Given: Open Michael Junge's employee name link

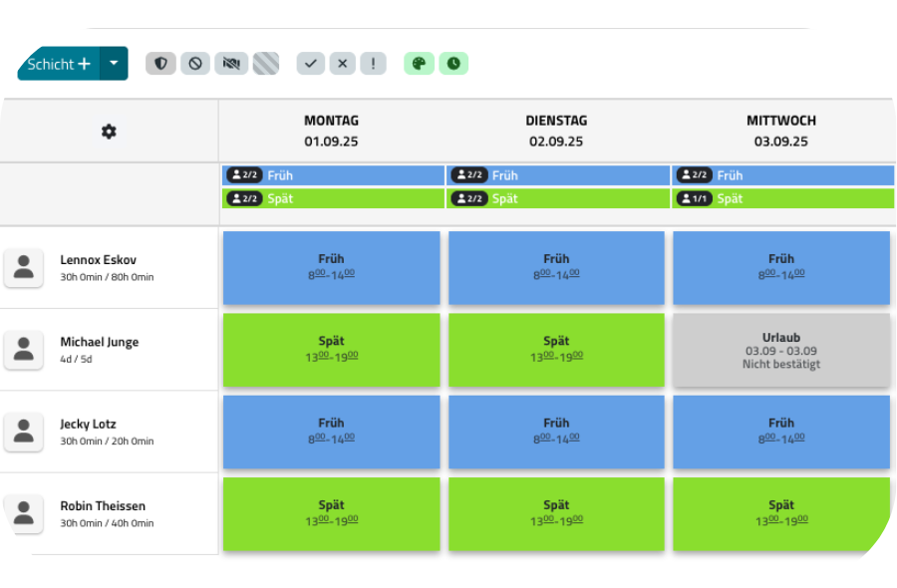Looking at the screenshot, I should tap(99, 342).
